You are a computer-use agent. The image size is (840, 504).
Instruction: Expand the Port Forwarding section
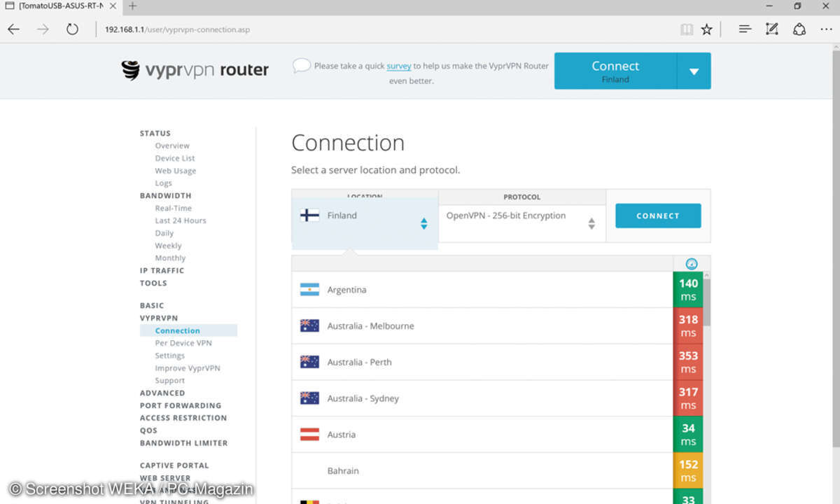click(x=181, y=406)
